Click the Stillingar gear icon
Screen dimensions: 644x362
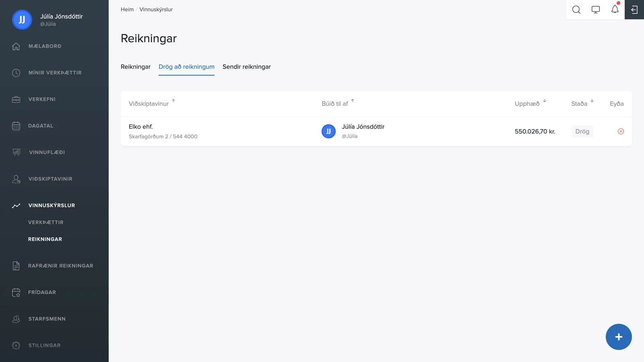pos(16,346)
